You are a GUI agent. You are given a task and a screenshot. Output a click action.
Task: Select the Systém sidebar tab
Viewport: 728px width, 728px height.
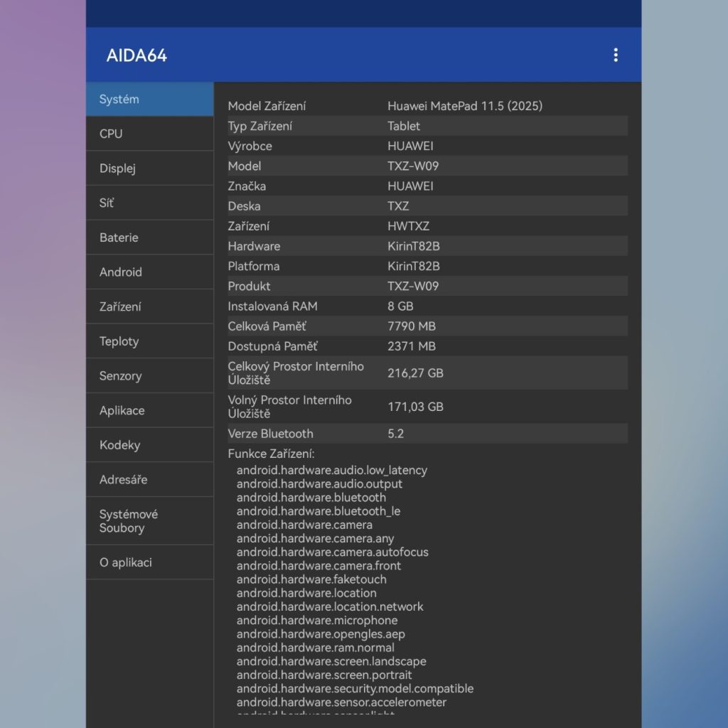(x=149, y=100)
